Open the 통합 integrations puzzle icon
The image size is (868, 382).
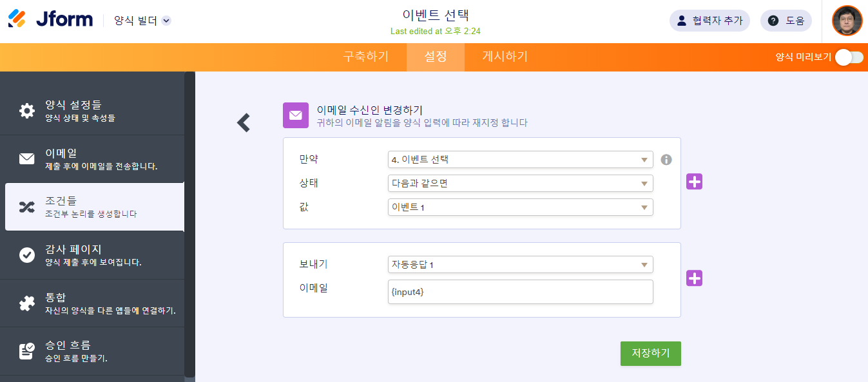(27, 303)
